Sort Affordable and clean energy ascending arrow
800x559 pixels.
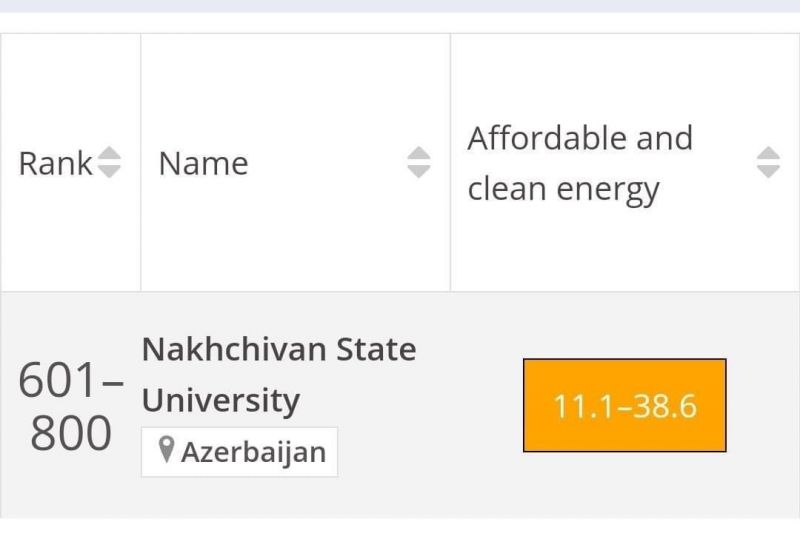tap(768, 154)
